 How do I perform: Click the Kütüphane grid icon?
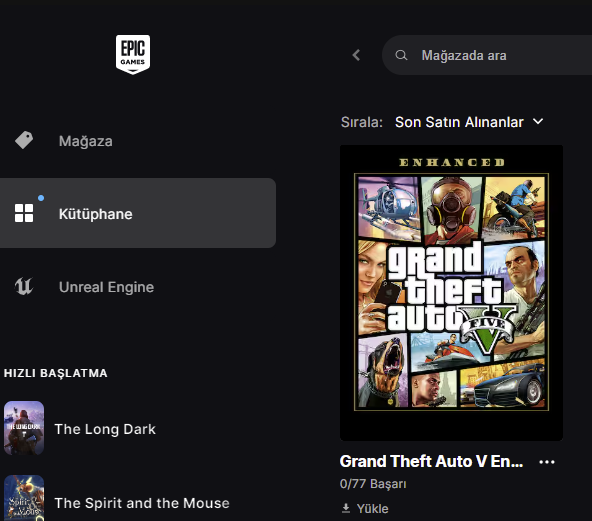coord(24,213)
